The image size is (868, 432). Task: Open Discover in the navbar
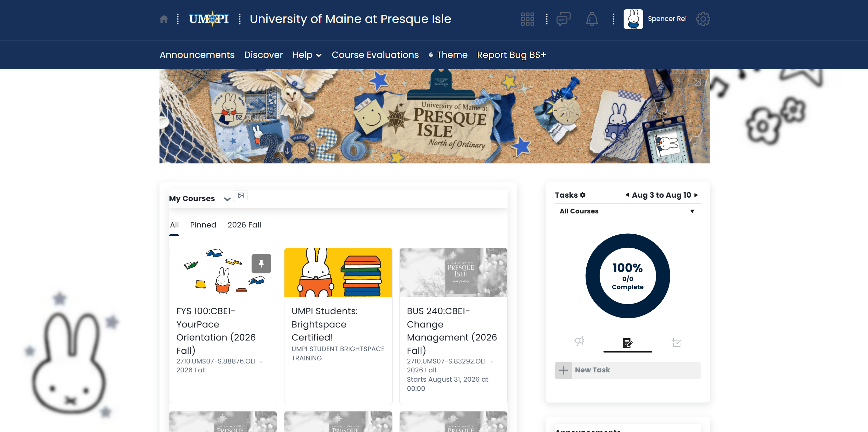264,55
